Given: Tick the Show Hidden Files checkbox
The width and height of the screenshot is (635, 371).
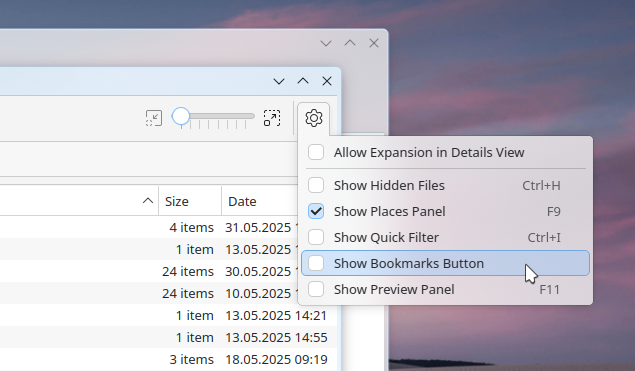Looking at the screenshot, I should (x=316, y=185).
